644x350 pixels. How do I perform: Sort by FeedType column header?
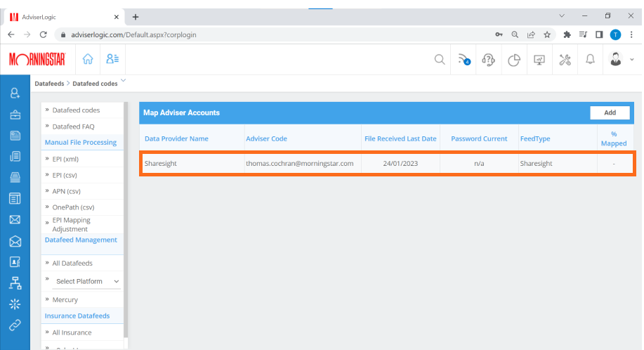(x=534, y=138)
